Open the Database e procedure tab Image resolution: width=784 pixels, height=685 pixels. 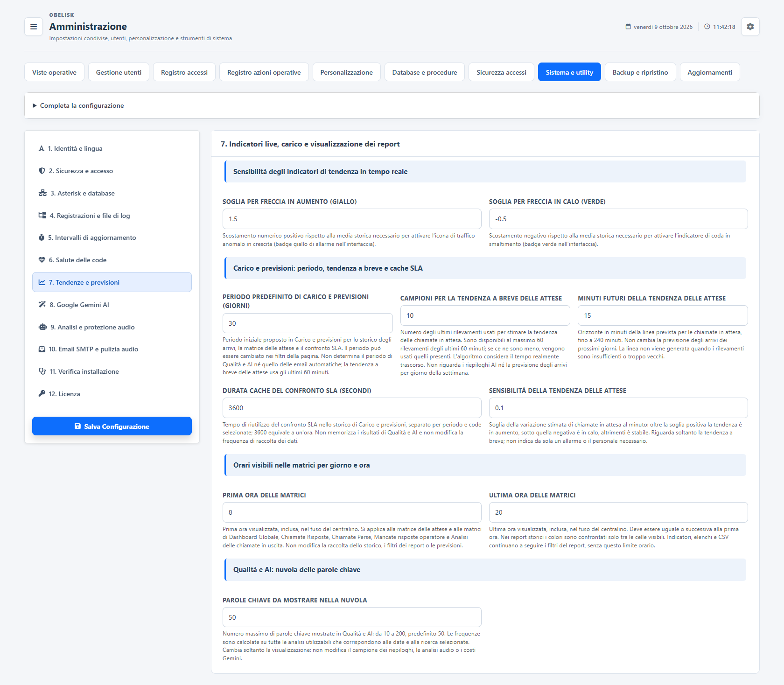pos(425,72)
